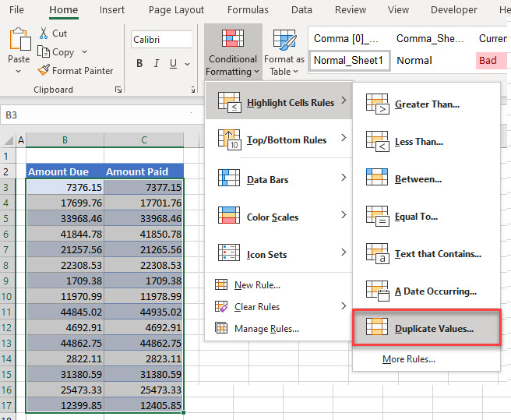The height and width of the screenshot is (420, 511).
Task: Choose the Greater Than rule
Action: [426, 104]
